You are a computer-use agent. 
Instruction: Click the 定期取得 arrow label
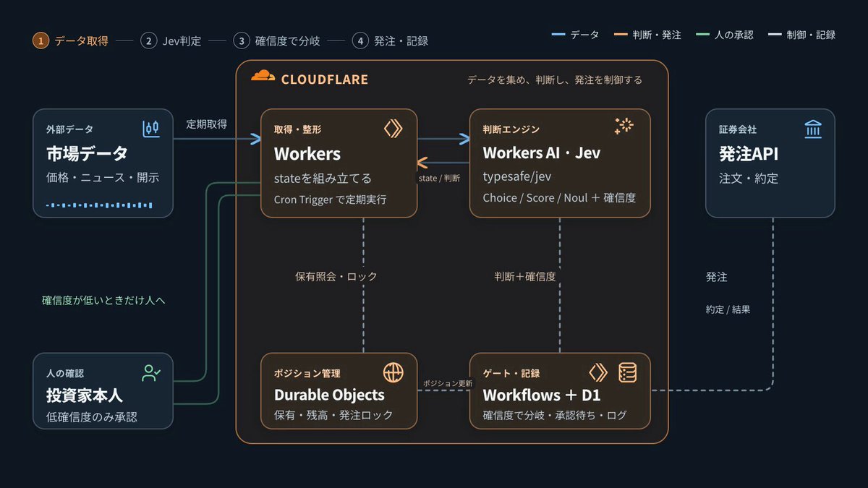tap(206, 124)
